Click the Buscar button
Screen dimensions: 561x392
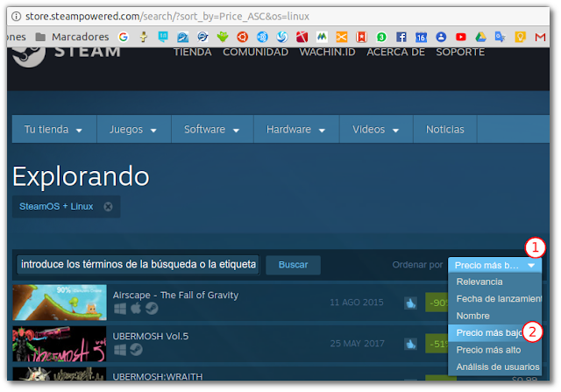click(293, 265)
